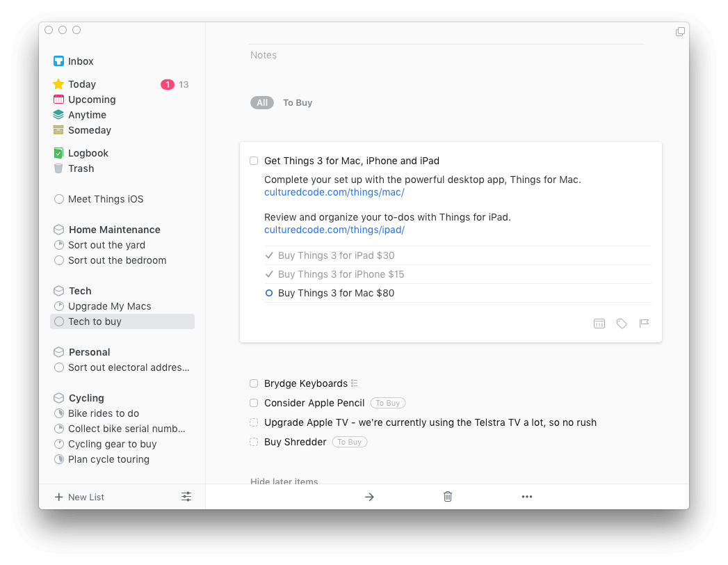Open culturedcode.com/things/mac/ link

tap(334, 192)
